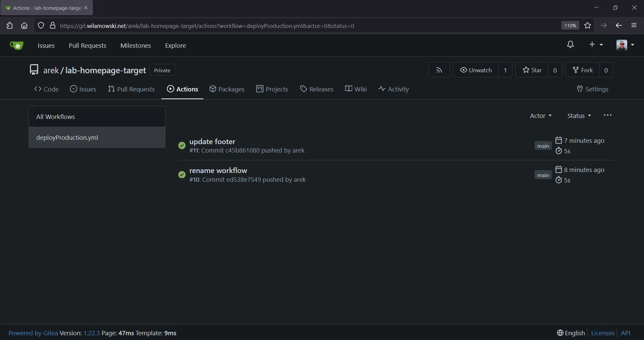This screenshot has width=644, height=340.
Task: Open the three-dots workflow options menu
Action: tap(608, 115)
